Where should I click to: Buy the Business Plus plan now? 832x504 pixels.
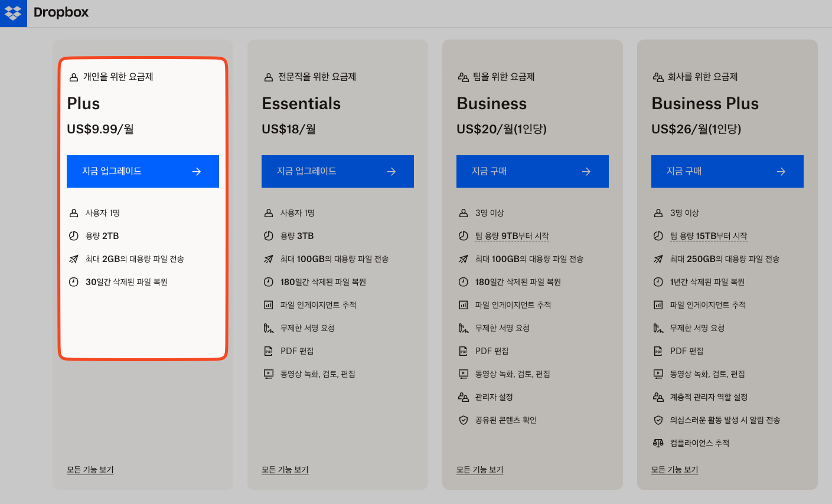click(x=727, y=171)
